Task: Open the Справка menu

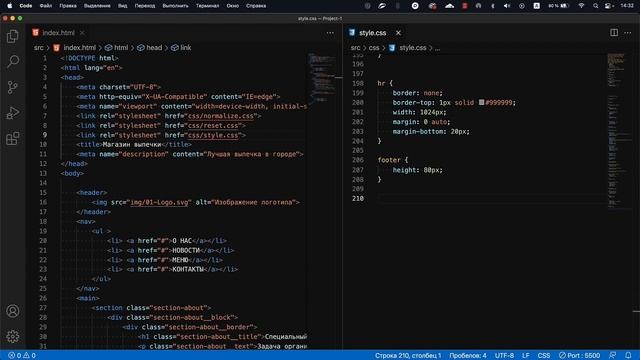Action: pyautogui.click(x=256, y=6)
